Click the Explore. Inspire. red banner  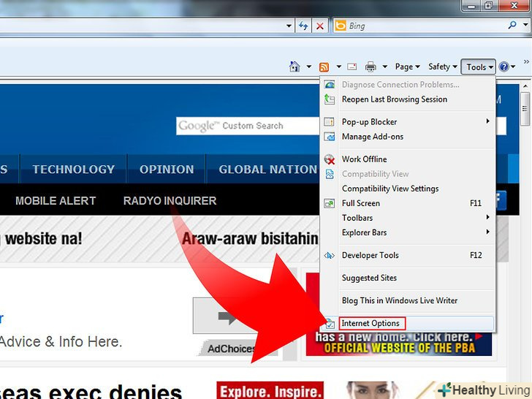pyautogui.click(x=270, y=390)
